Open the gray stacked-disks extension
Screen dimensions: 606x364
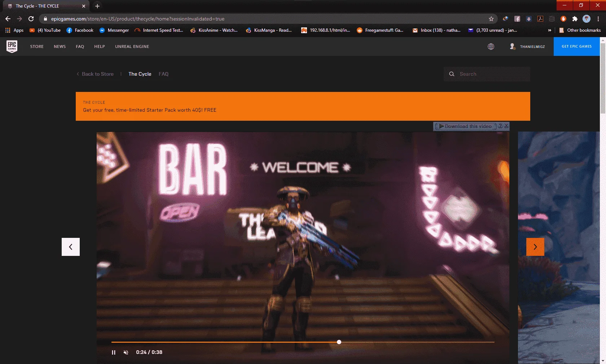[552, 19]
